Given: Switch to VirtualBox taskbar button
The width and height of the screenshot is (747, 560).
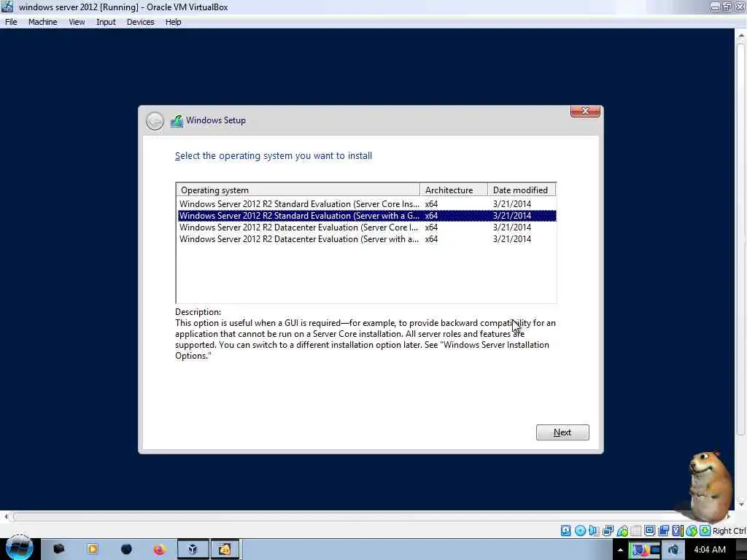Looking at the screenshot, I should (x=193, y=549).
